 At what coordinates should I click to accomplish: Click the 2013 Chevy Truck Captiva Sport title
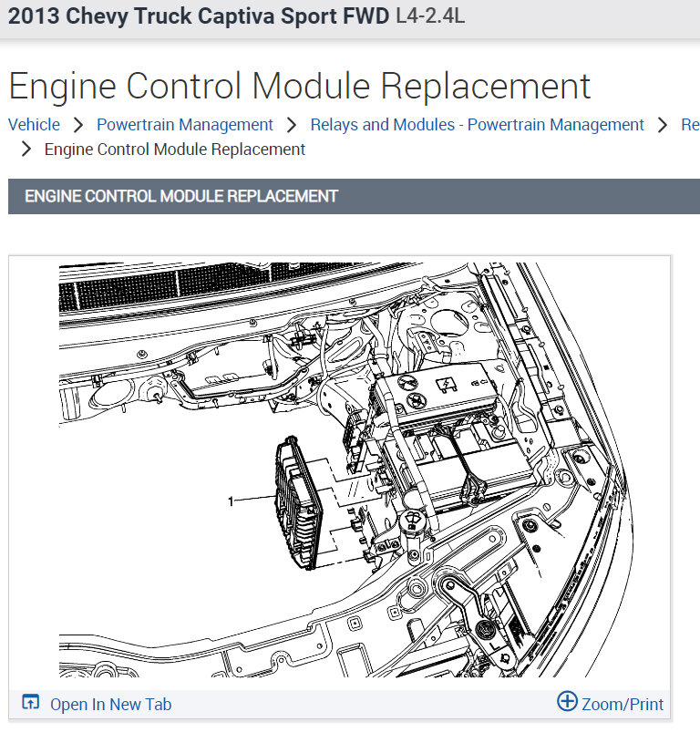pyautogui.click(x=199, y=16)
